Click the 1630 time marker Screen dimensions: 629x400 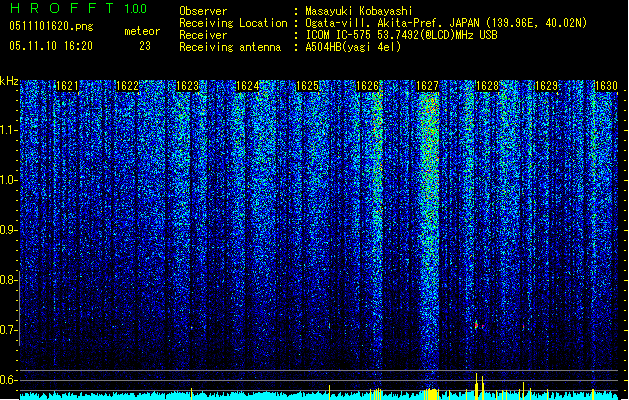606,86
